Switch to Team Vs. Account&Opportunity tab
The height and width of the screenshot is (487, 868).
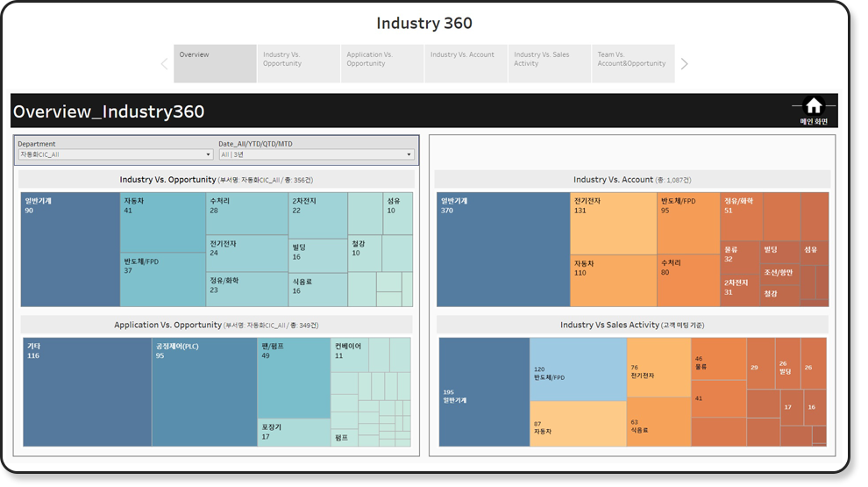633,64
